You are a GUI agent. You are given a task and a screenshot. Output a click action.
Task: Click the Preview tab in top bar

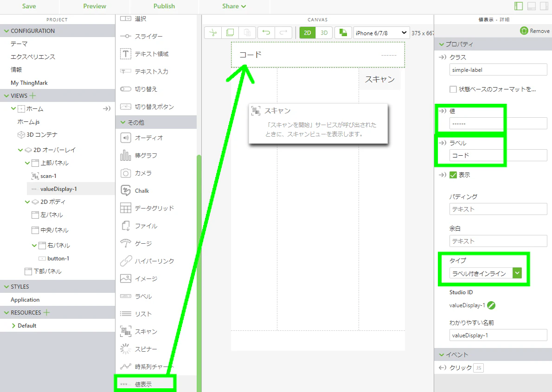pos(95,6)
